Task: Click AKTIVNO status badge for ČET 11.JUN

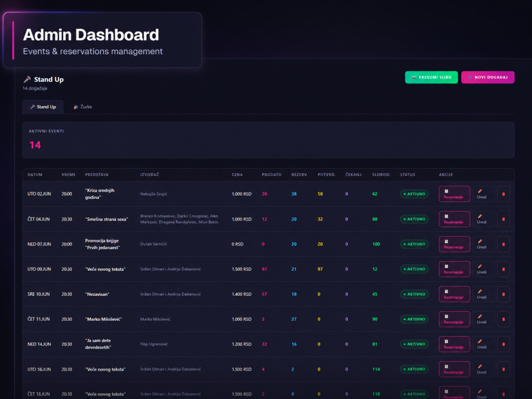Action: click(x=414, y=319)
